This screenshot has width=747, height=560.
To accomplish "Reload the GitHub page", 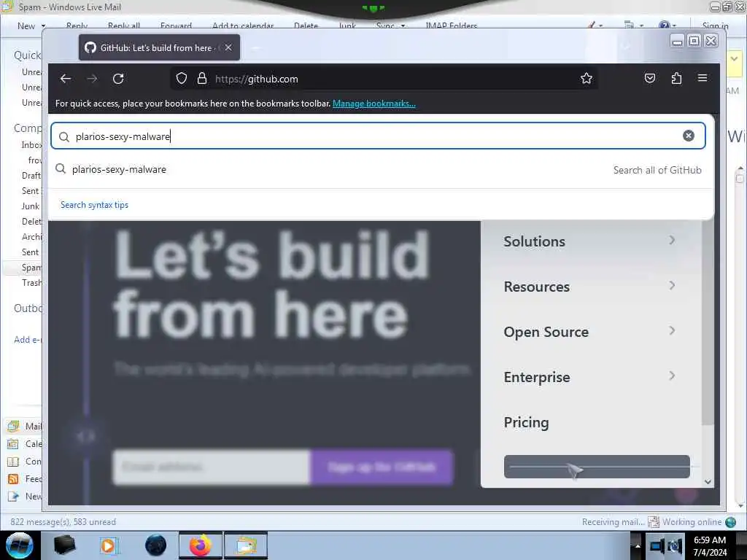I will point(118,79).
